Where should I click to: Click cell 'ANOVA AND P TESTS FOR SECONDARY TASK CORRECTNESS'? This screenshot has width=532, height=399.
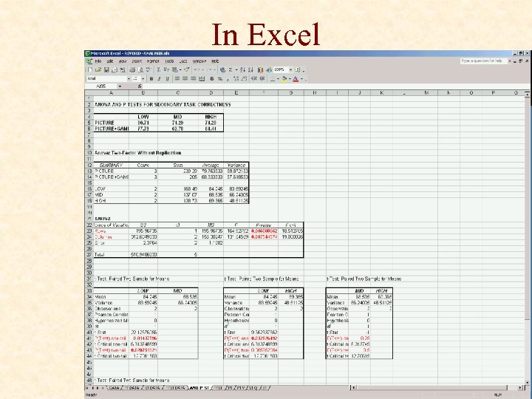[x=163, y=104]
